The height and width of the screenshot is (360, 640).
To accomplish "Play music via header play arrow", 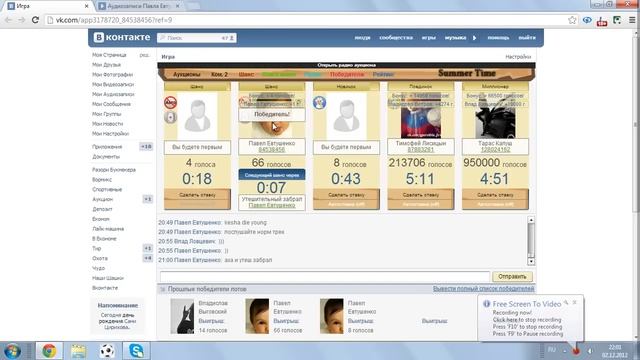I will [x=474, y=38].
